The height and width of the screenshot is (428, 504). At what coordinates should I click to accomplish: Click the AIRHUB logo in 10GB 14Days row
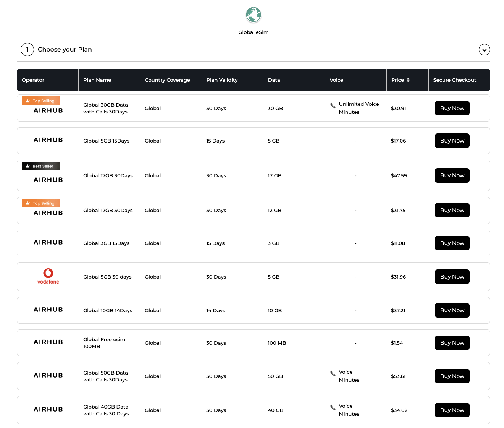point(48,310)
